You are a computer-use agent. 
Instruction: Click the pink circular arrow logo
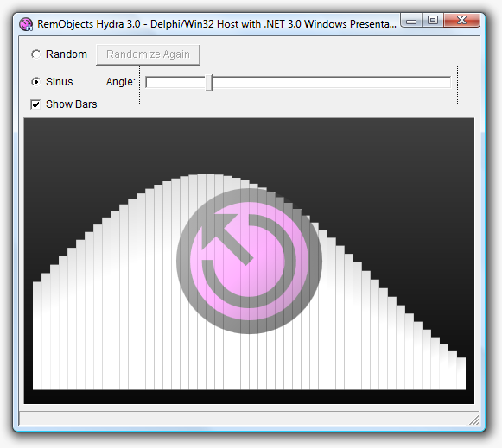pos(249,261)
